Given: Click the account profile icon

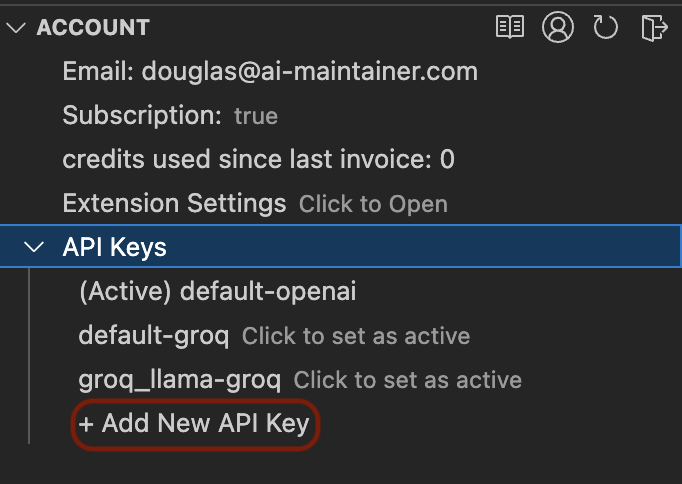Looking at the screenshot, I should (558, 27).
